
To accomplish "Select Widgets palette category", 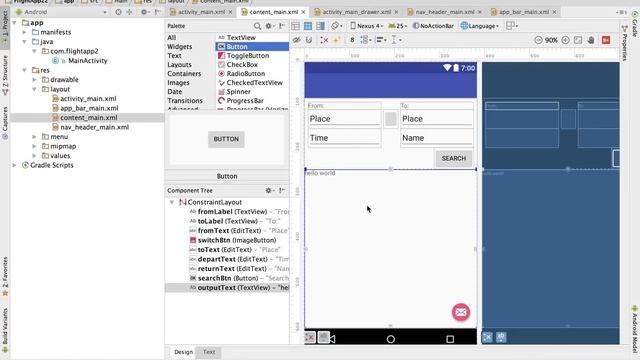I will 180,47.
